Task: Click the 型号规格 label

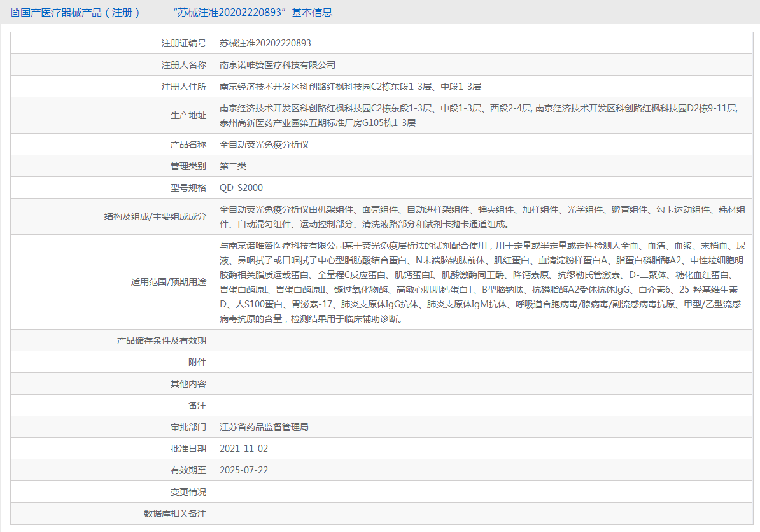Action: click(188, 188)
